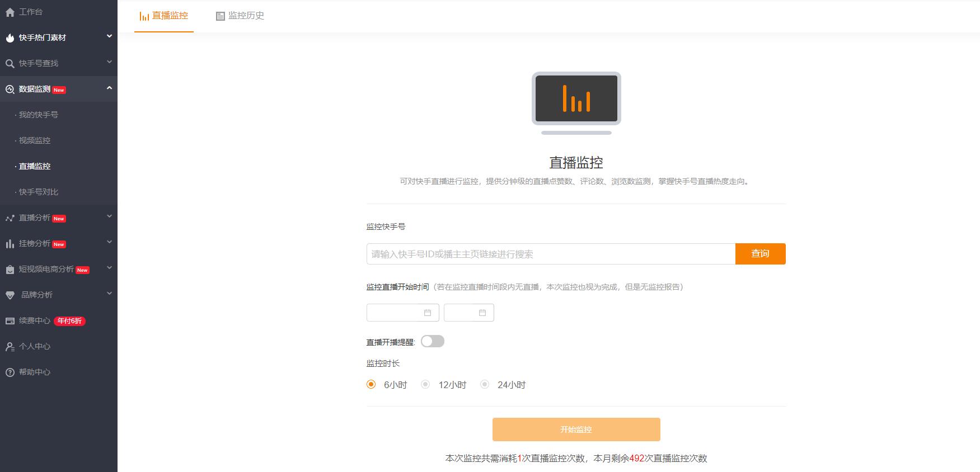Click the orange 查询 button

click(x=761, y=254)
